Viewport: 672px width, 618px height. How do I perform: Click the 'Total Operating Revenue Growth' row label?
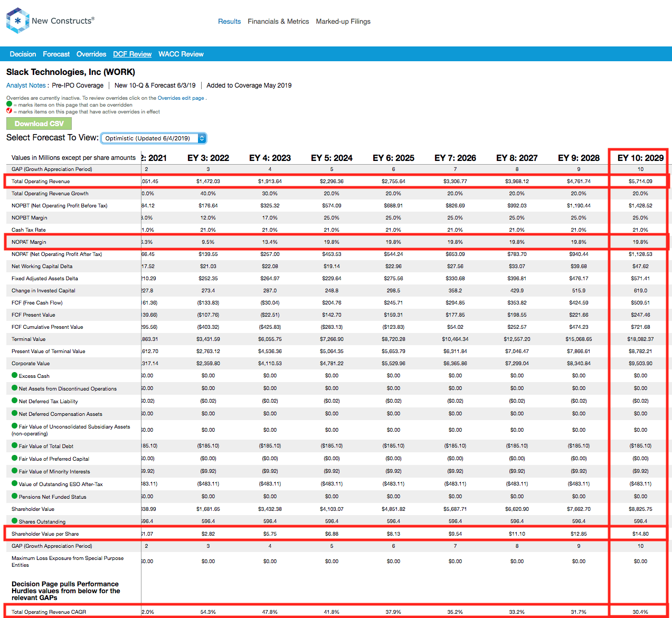[50, 194]
